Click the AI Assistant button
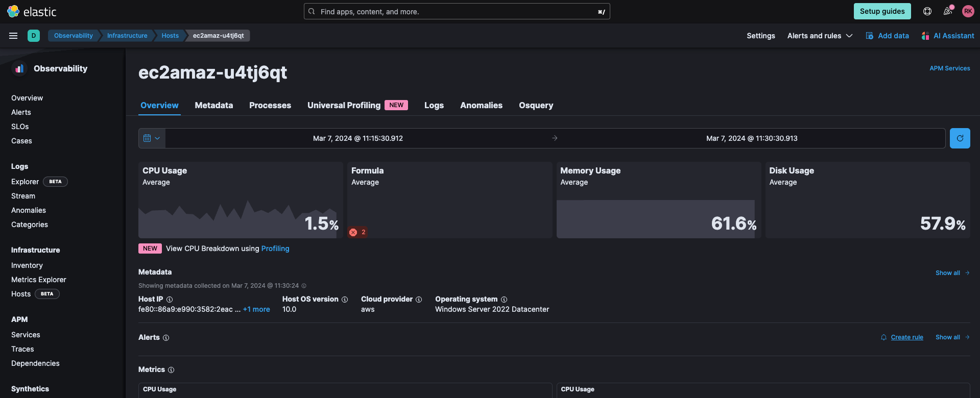 pyautogui.click(x=948, y=36)
